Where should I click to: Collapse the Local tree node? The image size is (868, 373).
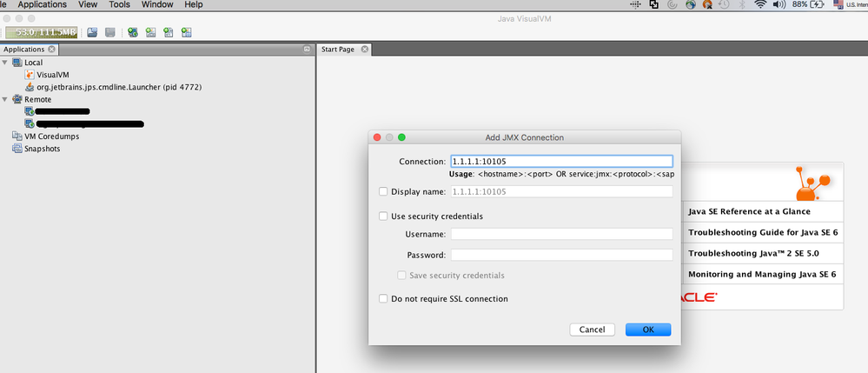click(5, 63)
